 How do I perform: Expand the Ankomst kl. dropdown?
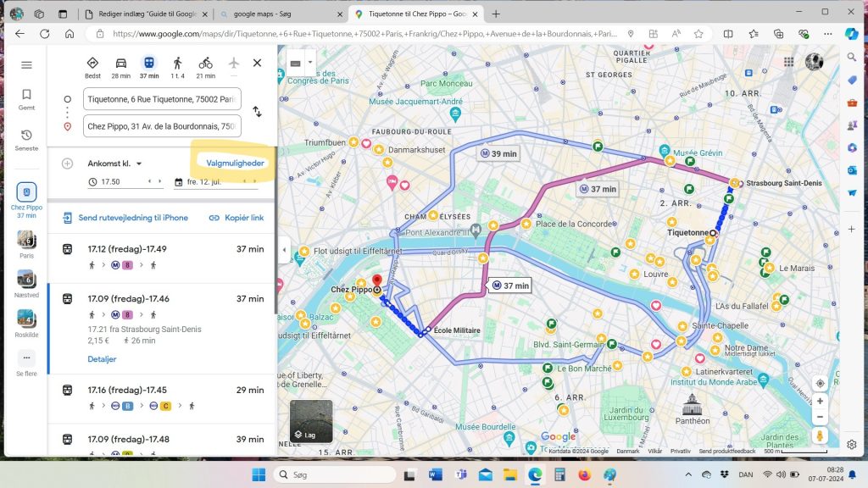click(115, 164)
